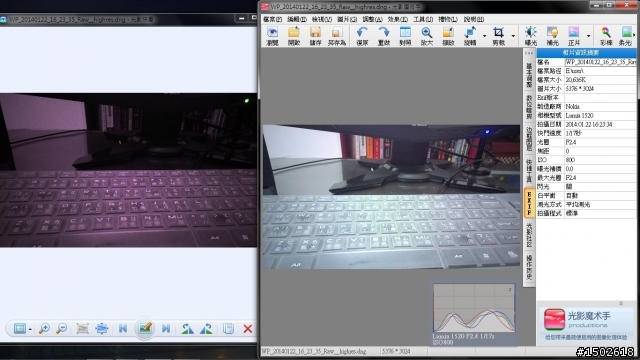
Task: Switch to the 邊框圖層 side tab
Action: 529,139
